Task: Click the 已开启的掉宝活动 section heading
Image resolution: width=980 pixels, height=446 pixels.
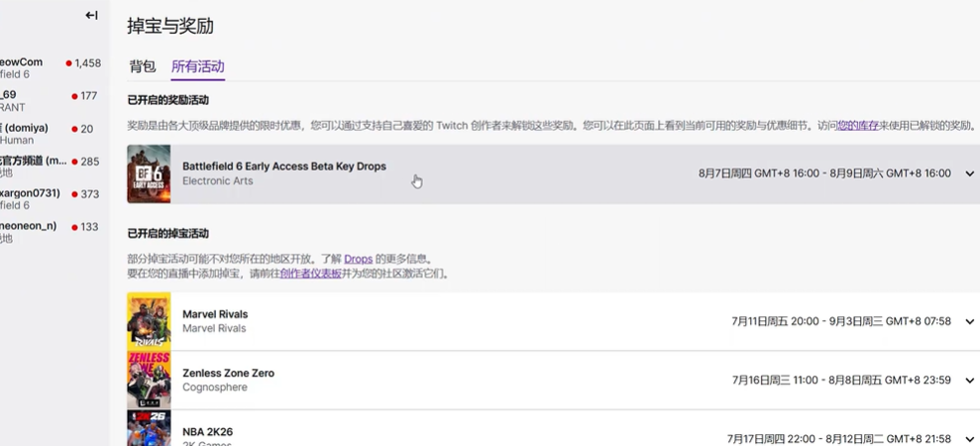Action: point(168,233)
